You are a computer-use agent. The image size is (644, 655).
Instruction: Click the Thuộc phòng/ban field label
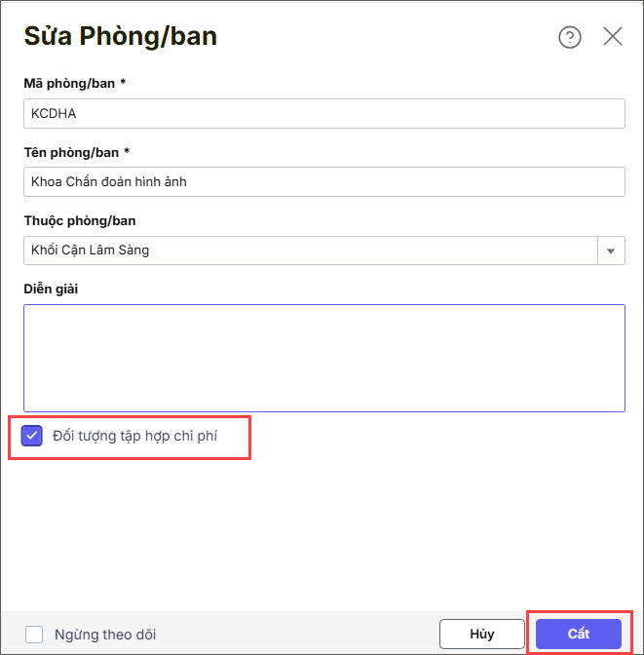(x=80, y=221)
